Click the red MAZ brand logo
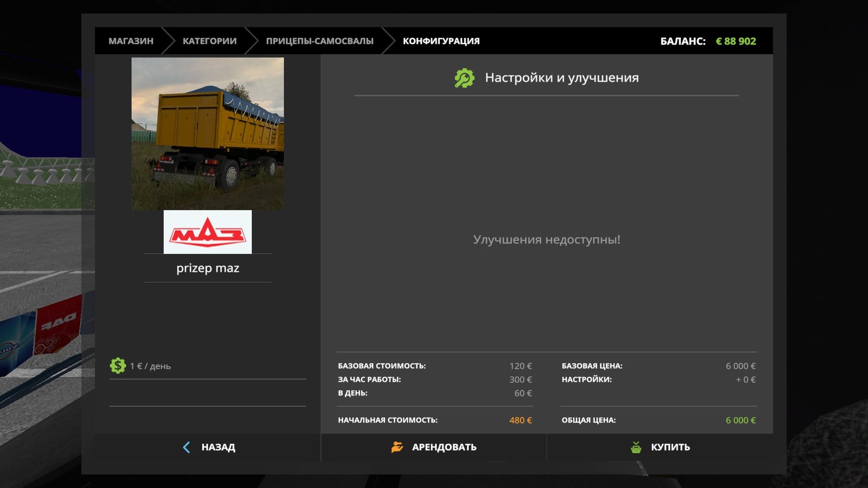The width and height of the screenshot is (868, 488). [207, 232]
